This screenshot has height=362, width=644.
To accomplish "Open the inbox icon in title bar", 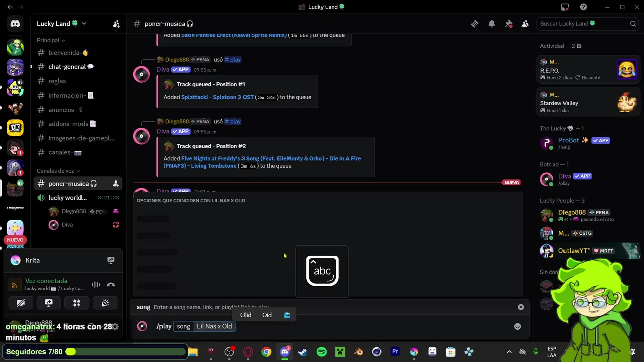I will click(x=565, y=7).
